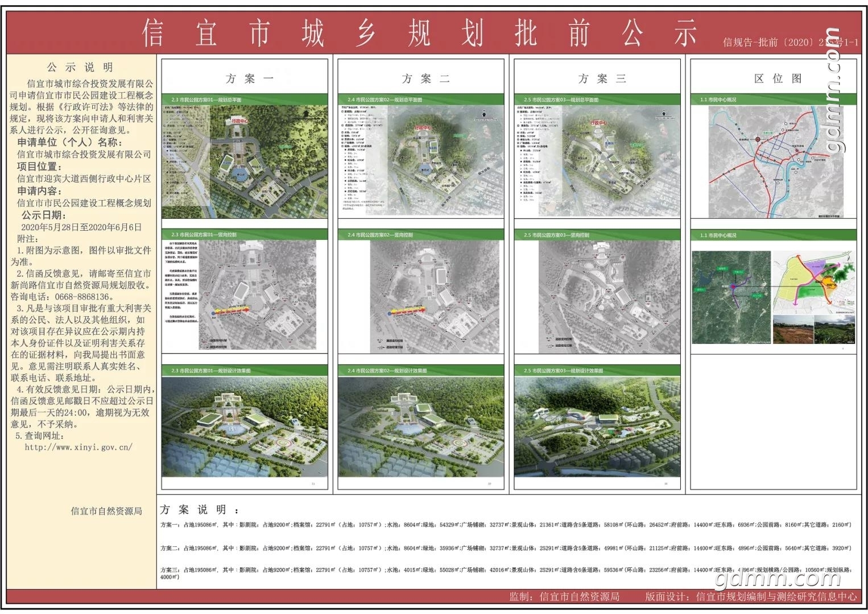Select the 方案三 heading

tap(602, 79)
